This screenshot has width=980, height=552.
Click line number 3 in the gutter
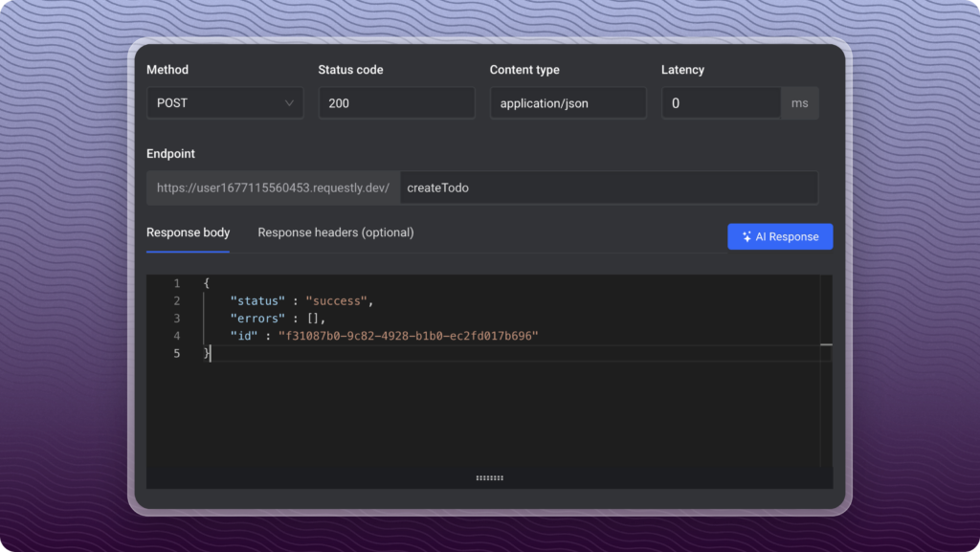177,319
